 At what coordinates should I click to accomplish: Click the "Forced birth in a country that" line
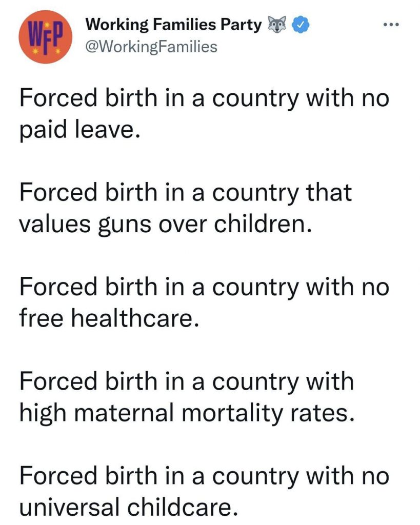tap(186, 193)
